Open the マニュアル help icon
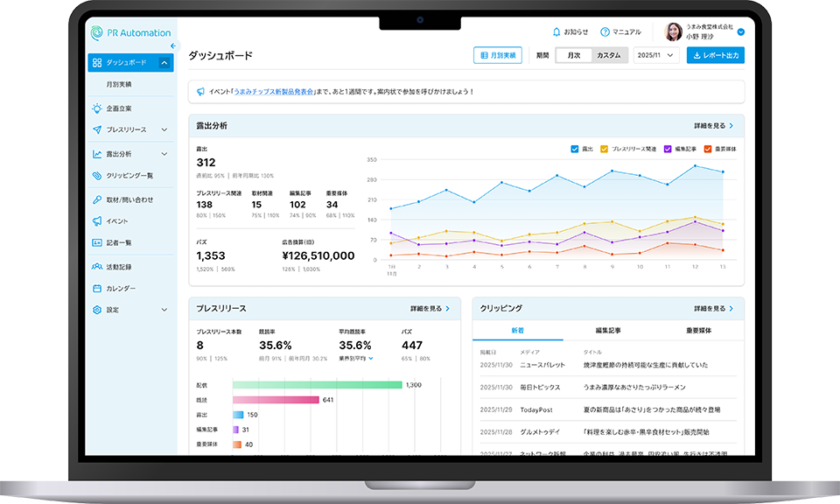This screenshot has width=840, height=504. point(605,31)
